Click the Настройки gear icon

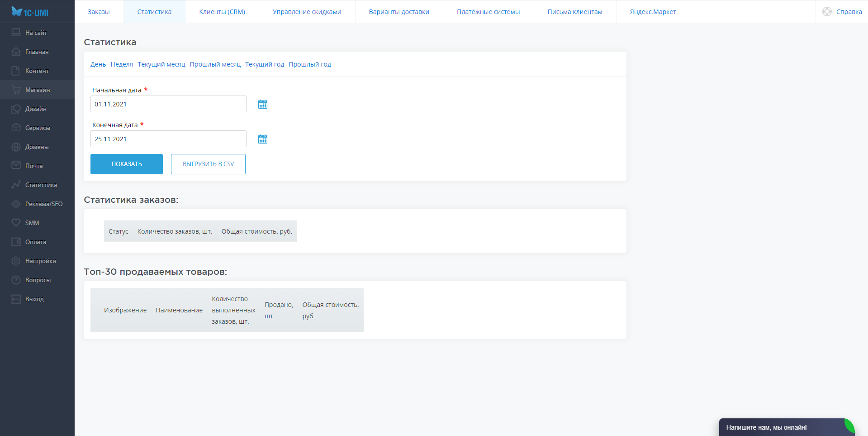click(x=16, y=261)
